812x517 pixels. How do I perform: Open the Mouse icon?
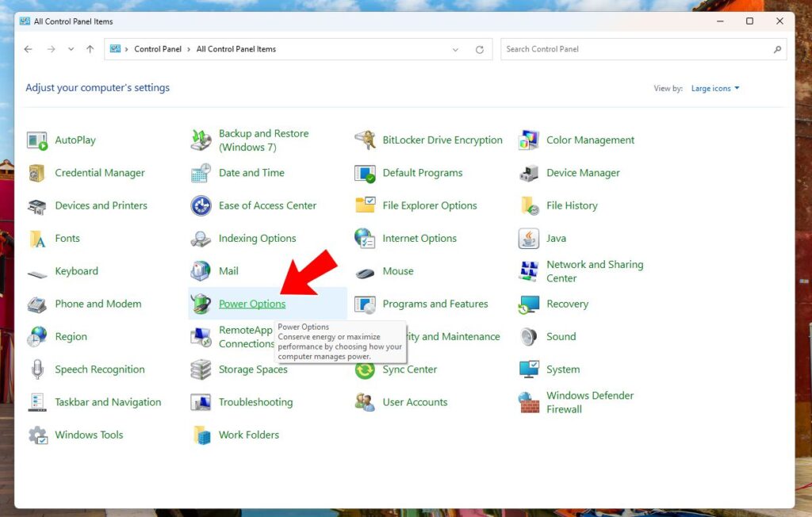pos(365,272)
